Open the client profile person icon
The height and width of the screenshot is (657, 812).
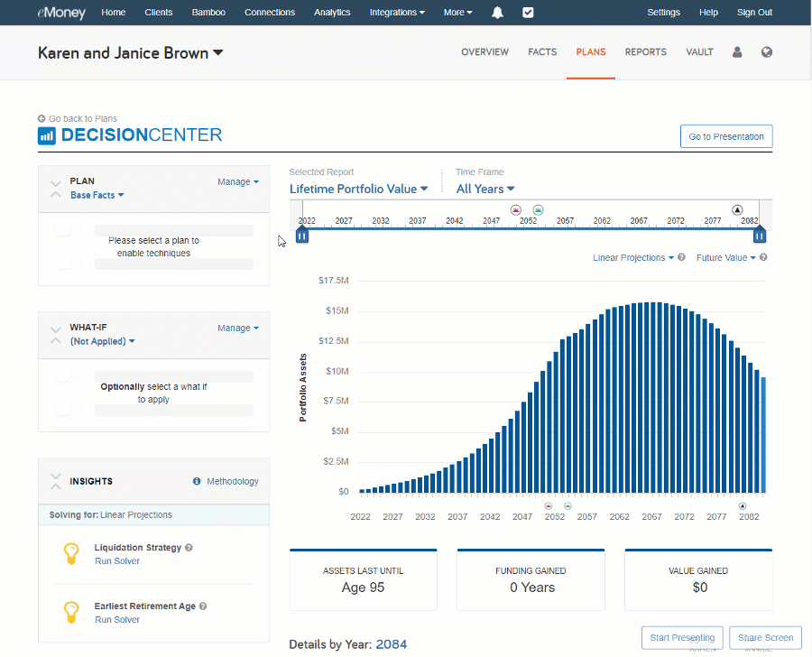[737, 51]
